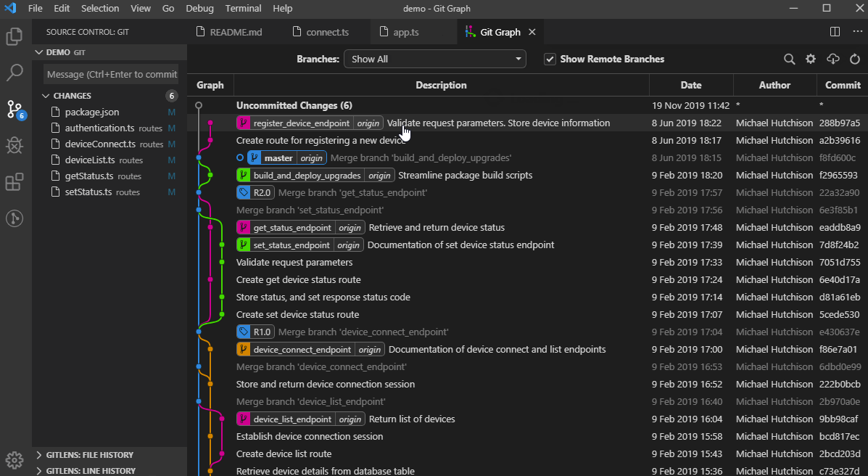This screenshot has width=868, height=476.
Task: Close the Git Graph tab
Action: [x=532, y=32]
